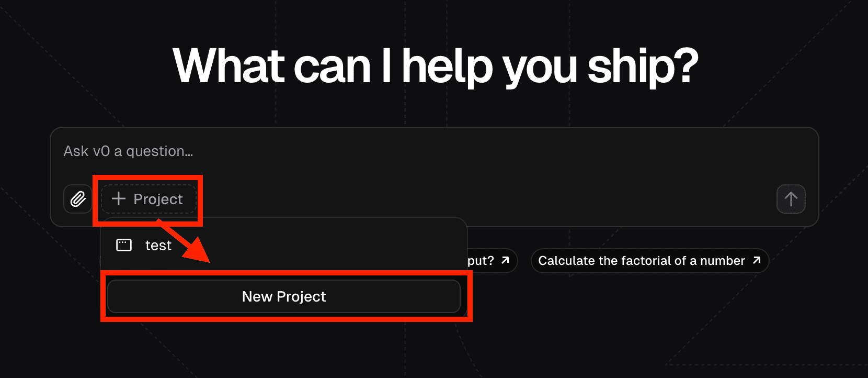Click the plus icon beside Project
The width and height of the screenshot is (868, 378).
[119, 199]
